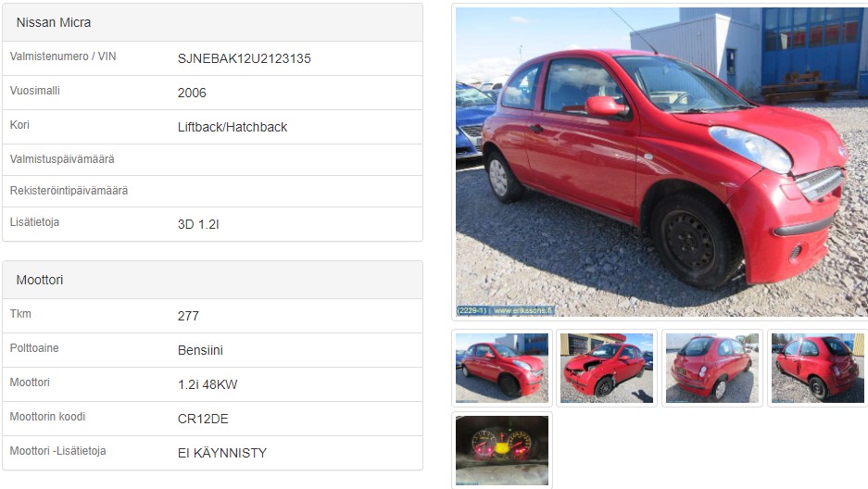868x489 pixels.
Task: Click the Rekisteröintipäivämäärä row label
Action: click(x=69, y=191)
